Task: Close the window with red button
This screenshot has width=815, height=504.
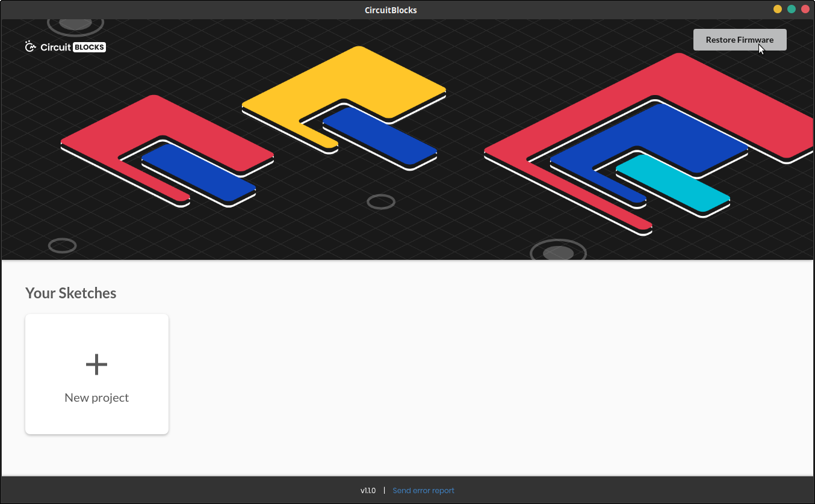Action: pos(805,9)
